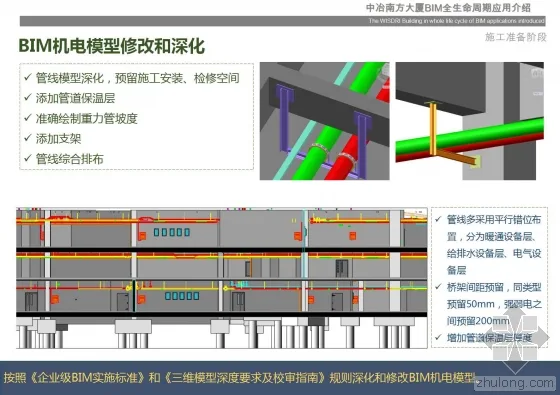Click the English subtitle about the WISDRI Building
The image size is (560, 395).
(x=456, y=21)
